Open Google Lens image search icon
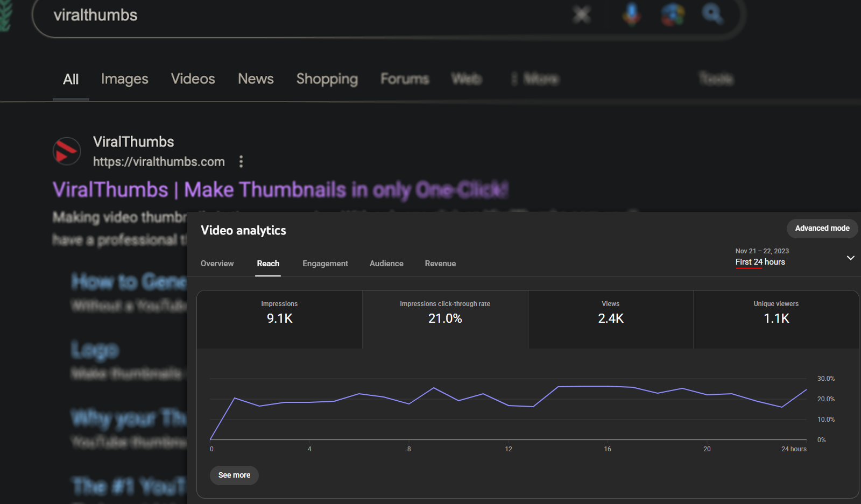 coord(672,15)
